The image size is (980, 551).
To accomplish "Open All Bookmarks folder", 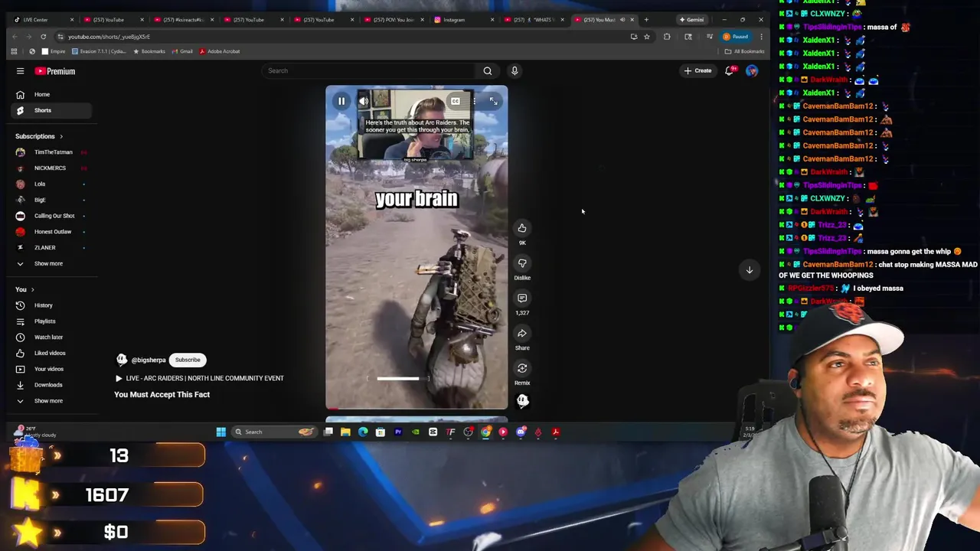I will click(744, 51).
